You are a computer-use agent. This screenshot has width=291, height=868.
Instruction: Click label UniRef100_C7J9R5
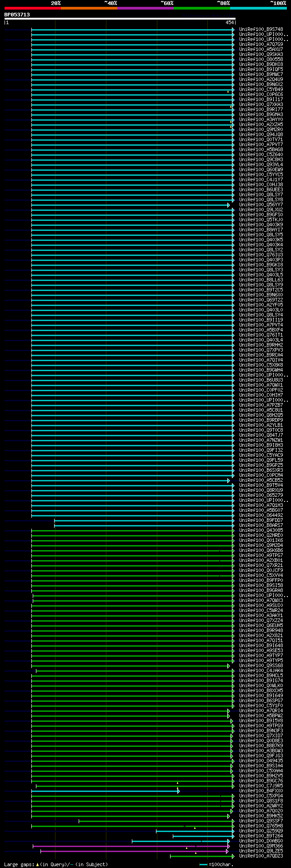pos(261,786)
